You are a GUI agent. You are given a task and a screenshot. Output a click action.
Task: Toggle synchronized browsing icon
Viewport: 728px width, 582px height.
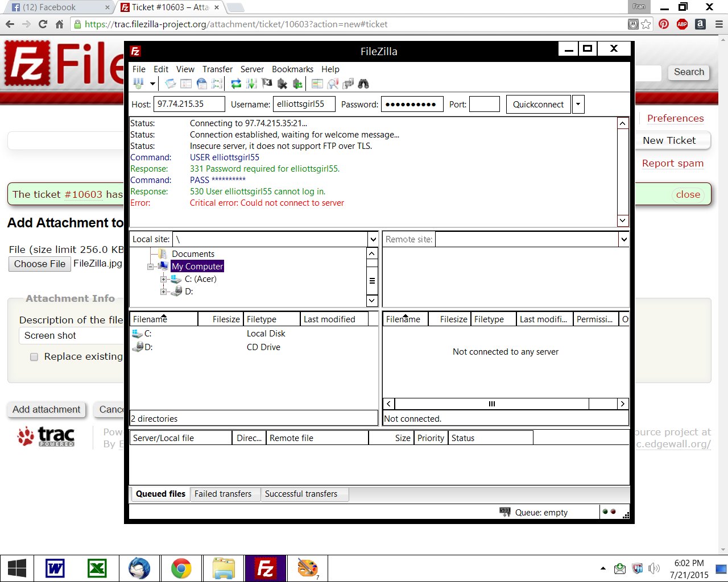pos(348,84)
